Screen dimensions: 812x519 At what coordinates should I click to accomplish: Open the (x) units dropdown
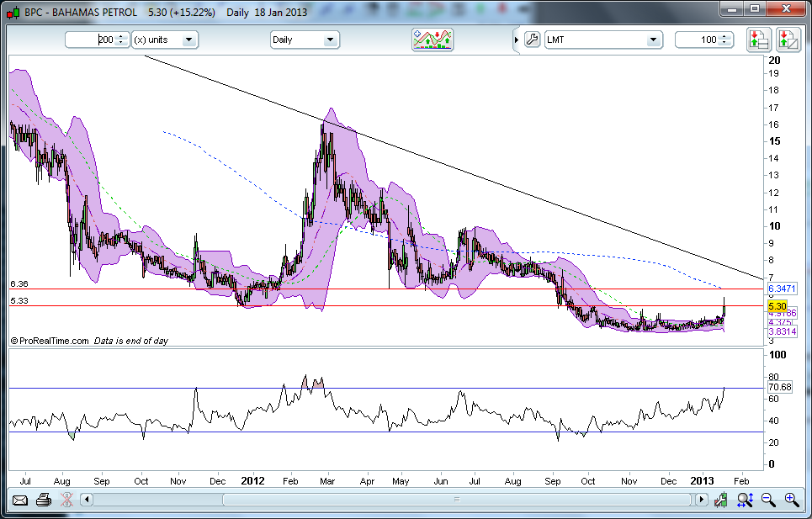coord(165,40)
